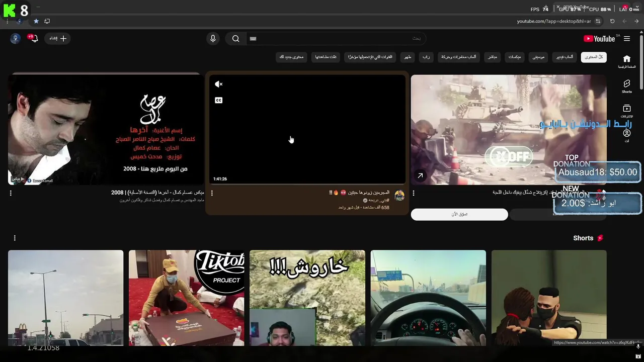Select the 'طهو' cooking chip
The height and width of the screenshot is (362, 644).
coord(408,57)
